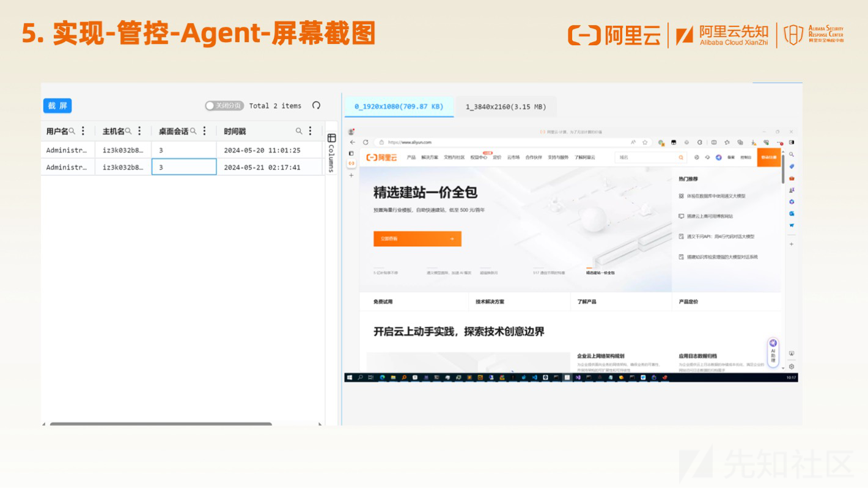Click the refresh icon beside Total 2 items

point(316,106)
